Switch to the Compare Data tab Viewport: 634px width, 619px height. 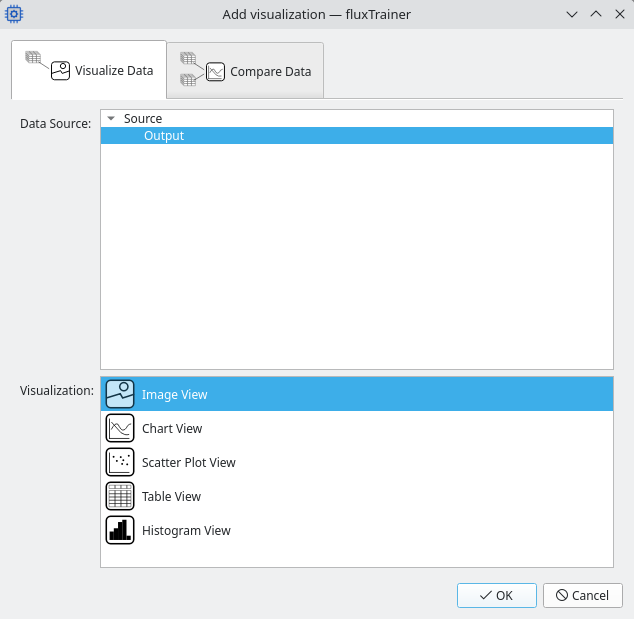coord(245,70)
